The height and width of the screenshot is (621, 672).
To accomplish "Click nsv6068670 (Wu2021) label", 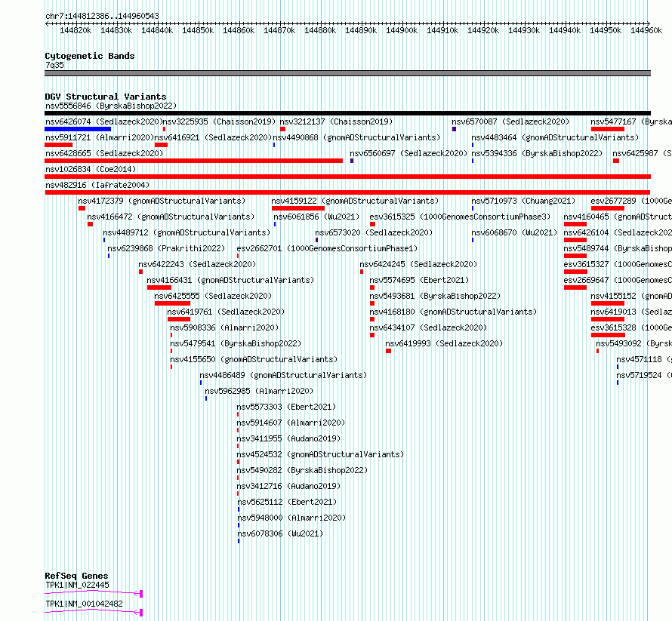I will [x=514, y=232].
